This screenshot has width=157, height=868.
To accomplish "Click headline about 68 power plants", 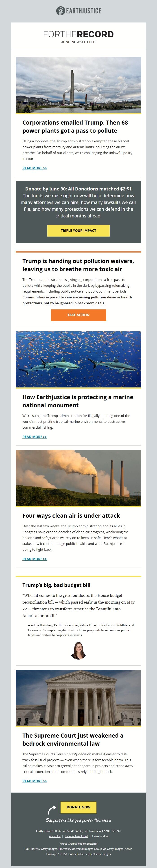I will pos(75,126).
